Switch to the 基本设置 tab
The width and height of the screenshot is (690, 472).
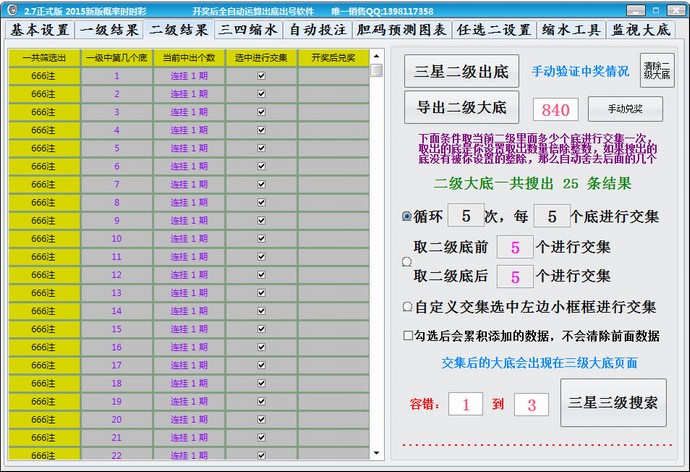click(x=40, y=30)
